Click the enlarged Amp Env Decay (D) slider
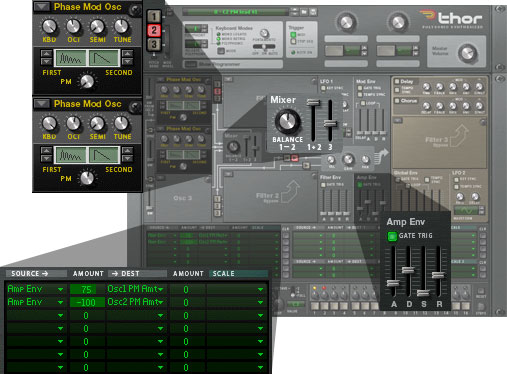Screen dimensions: 507x374 point(408,270)
